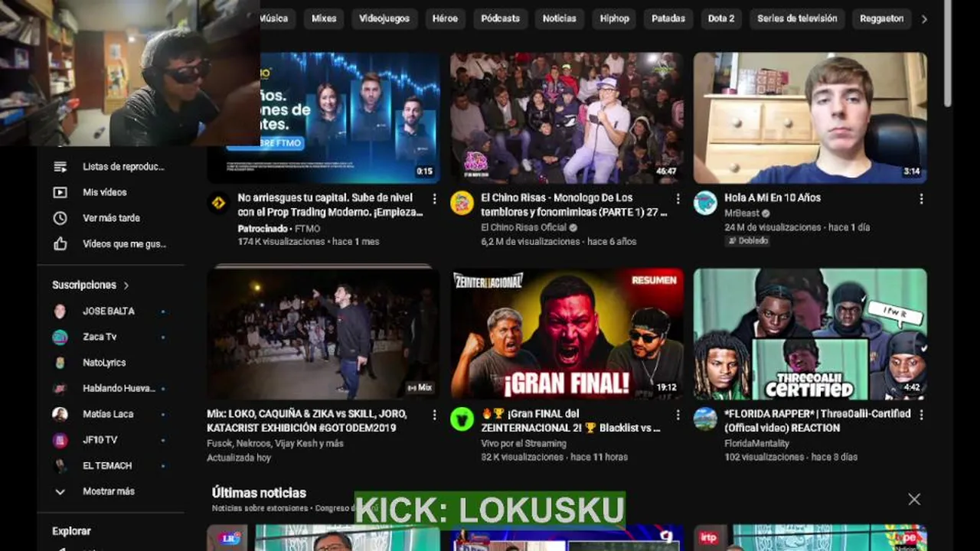Select the Héroe filter chip
This screenshot has height=551, width=980.
(445, 18)
